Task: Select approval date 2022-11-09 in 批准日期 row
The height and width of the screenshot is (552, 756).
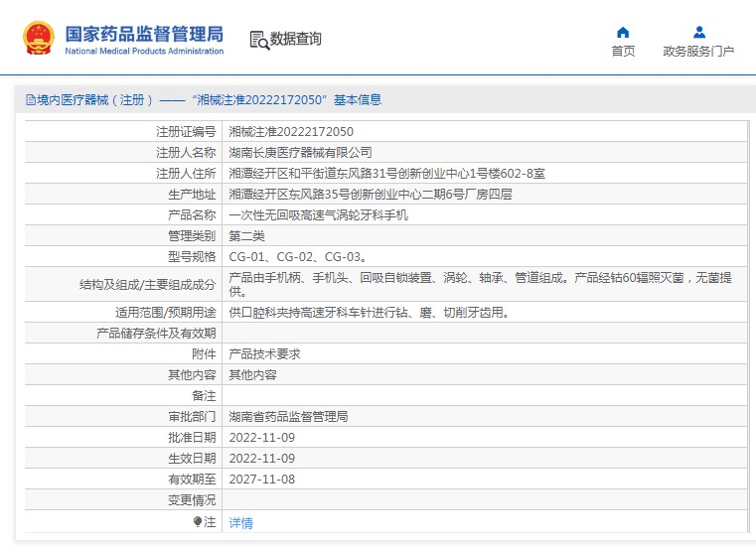Action: point(262,438)
